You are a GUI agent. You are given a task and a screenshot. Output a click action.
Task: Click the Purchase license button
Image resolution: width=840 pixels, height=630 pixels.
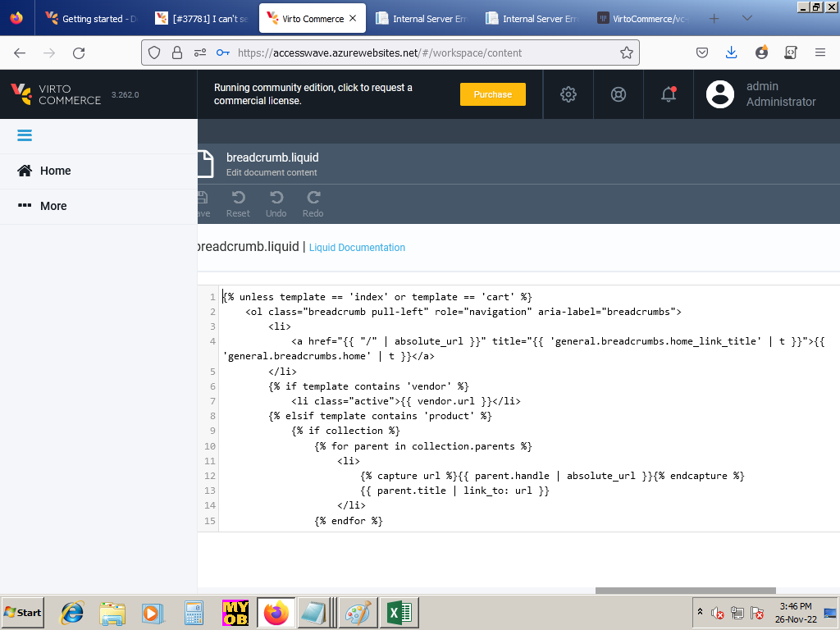[492, 94]
